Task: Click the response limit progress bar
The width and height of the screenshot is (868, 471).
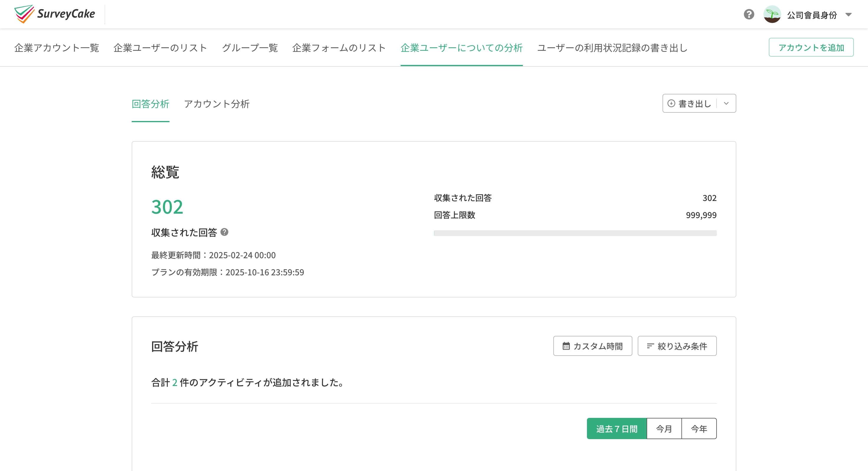Action: 575,233
